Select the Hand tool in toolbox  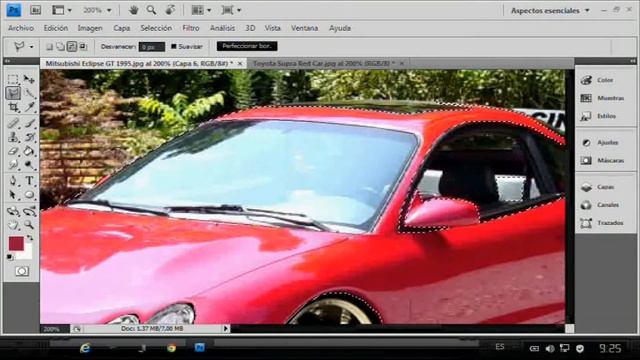tap(13, 225)
